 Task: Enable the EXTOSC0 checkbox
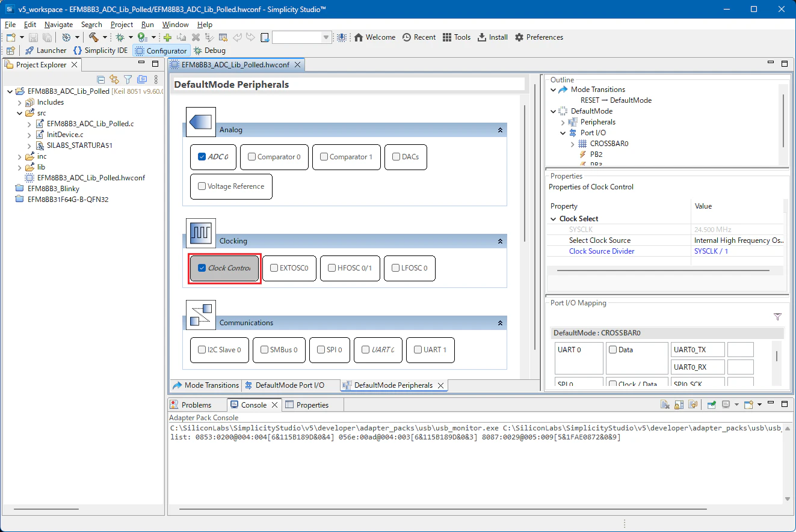click(274, 268)
